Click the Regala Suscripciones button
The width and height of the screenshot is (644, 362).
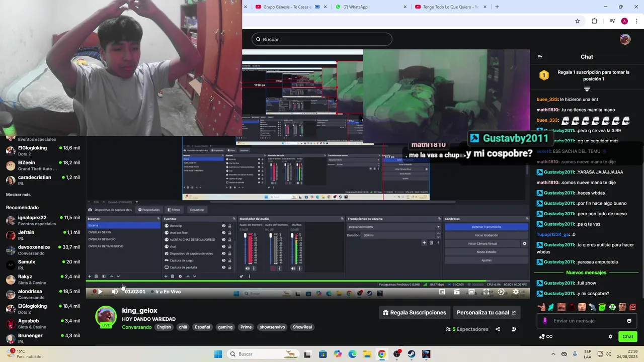[415, 313]
